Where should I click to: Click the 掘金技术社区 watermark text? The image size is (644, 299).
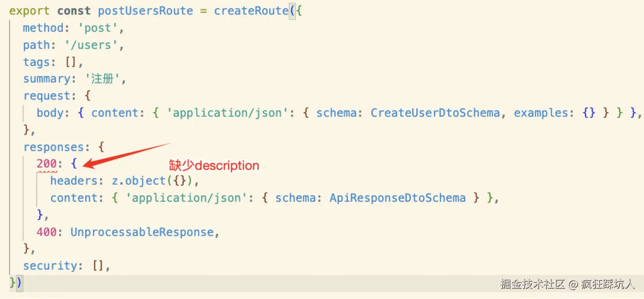tap(532, 285)
